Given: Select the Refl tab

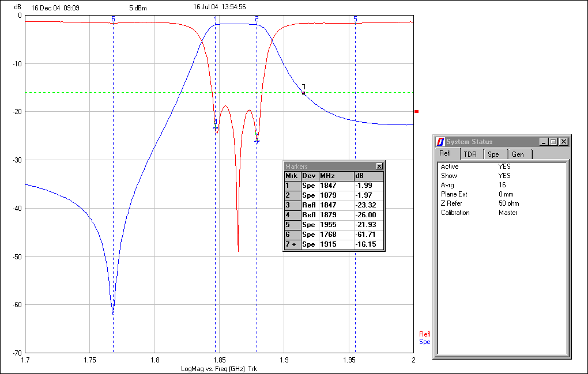Looking at the screenshot, I should point(446,154).
